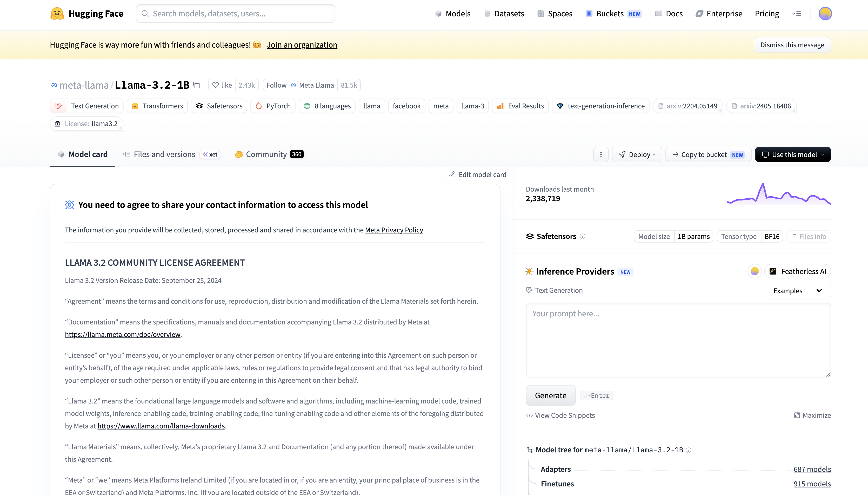Go to Spaces in top navigation
868x495 pixels.
[555, 14]
